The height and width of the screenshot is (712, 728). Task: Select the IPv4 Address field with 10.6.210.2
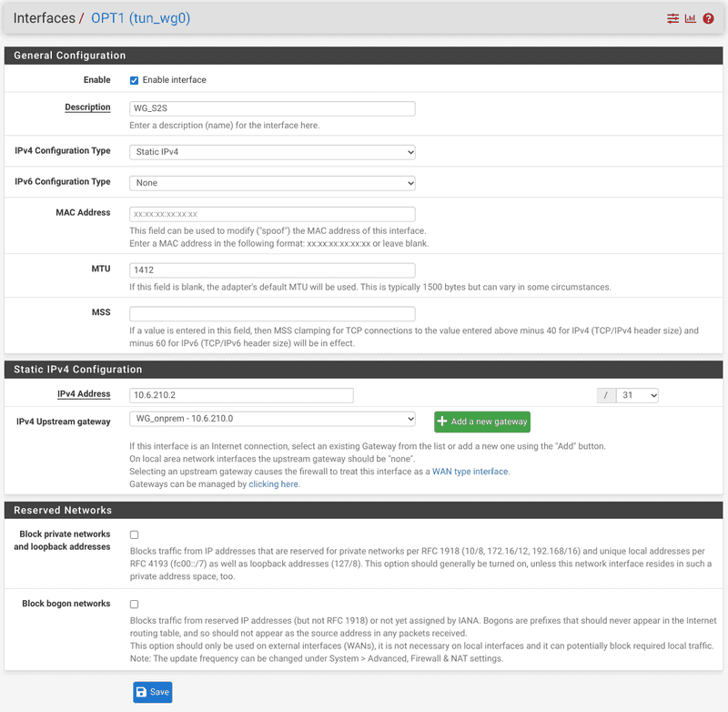(x=239, y=394)
